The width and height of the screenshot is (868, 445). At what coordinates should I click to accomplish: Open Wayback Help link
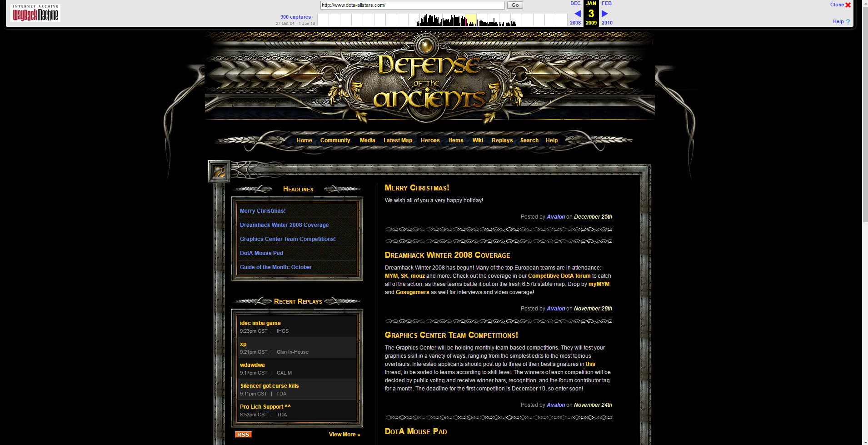coord(841,21)
